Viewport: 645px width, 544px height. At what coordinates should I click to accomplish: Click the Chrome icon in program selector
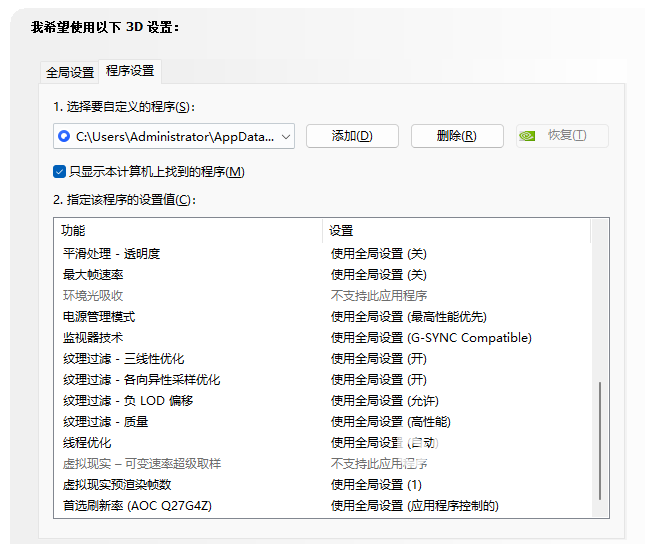(65, 136)
